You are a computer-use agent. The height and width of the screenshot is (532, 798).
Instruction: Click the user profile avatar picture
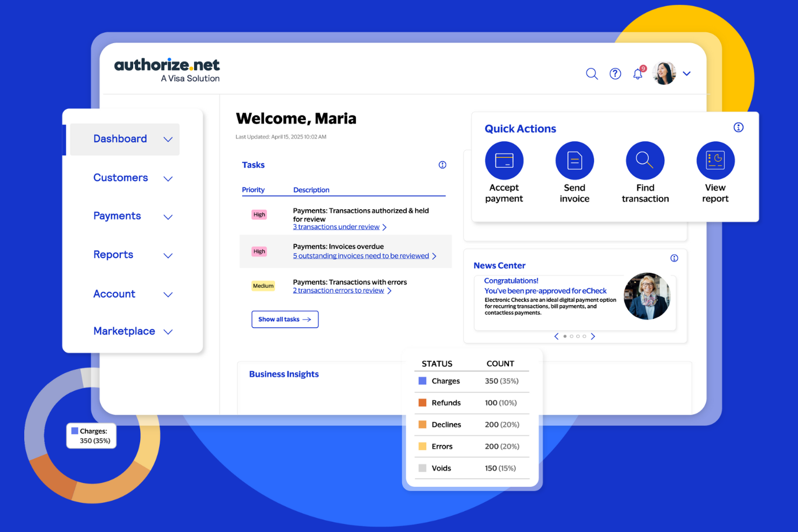tap(664, 73)
